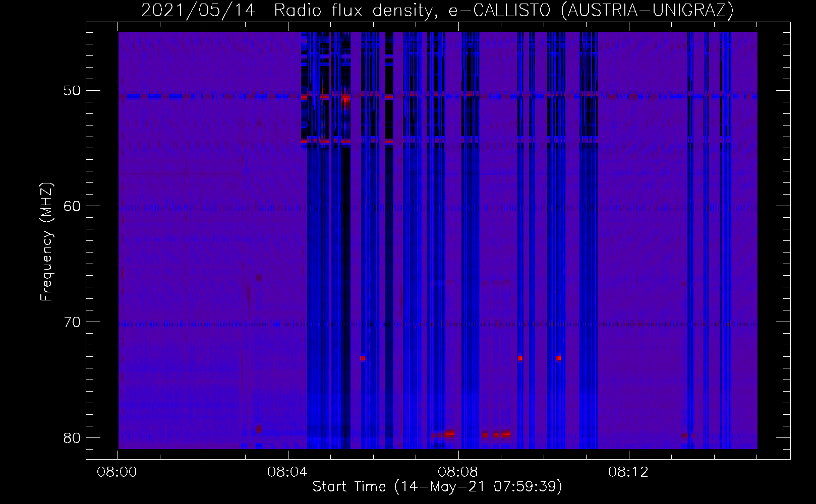Click the "08:00" time tick label
The height and width of the screenshot is (504, 816).
pos(118,473)
